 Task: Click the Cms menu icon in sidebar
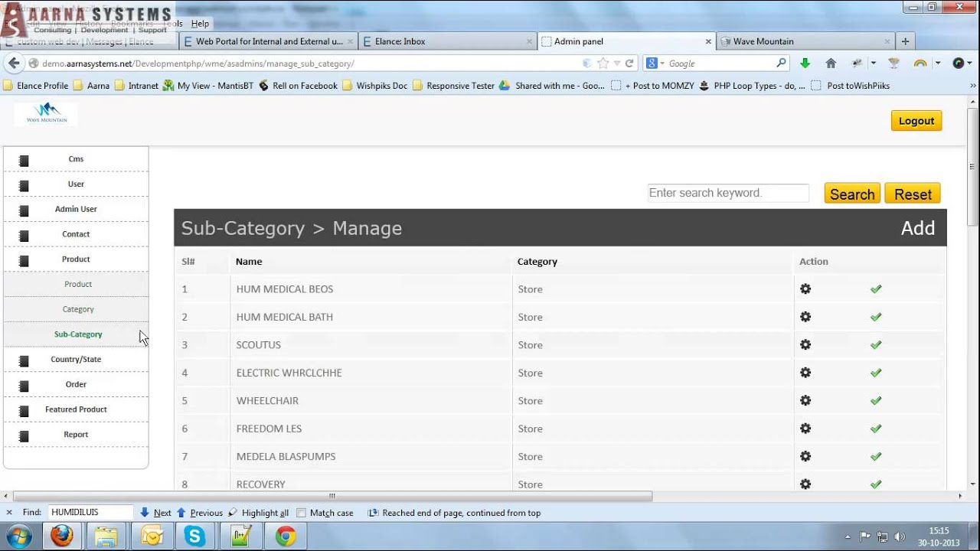tap(24, 161)
